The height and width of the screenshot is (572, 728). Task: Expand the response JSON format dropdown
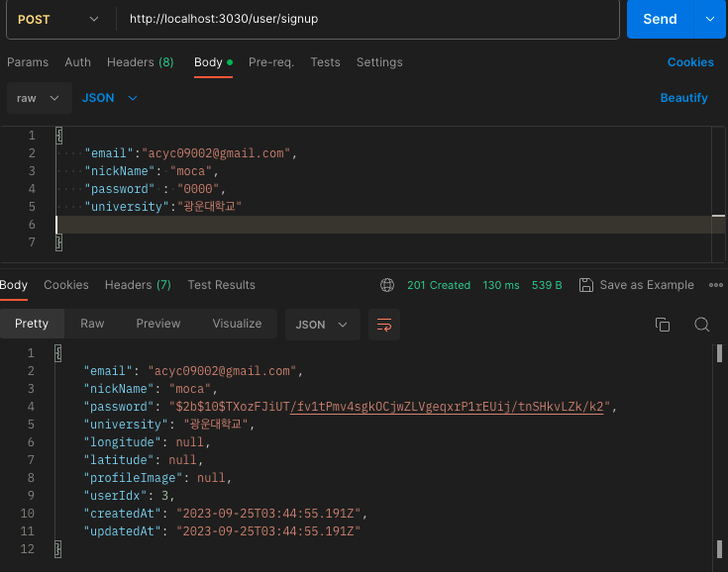pyautogui.click(x=322, y=325)
